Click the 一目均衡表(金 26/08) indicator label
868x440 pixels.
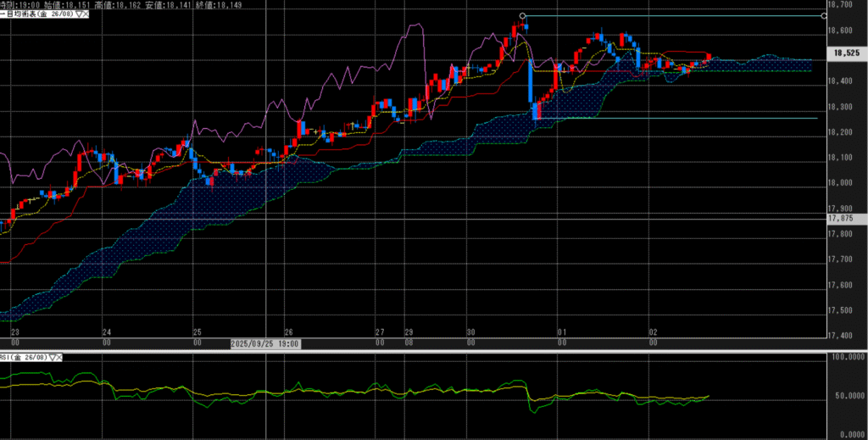(37, 14)
